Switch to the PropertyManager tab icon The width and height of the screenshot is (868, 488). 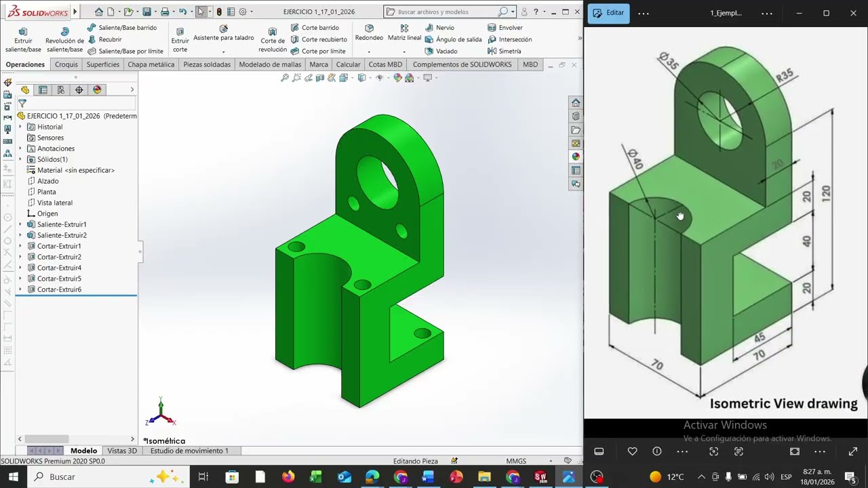(x=43, y=89)
